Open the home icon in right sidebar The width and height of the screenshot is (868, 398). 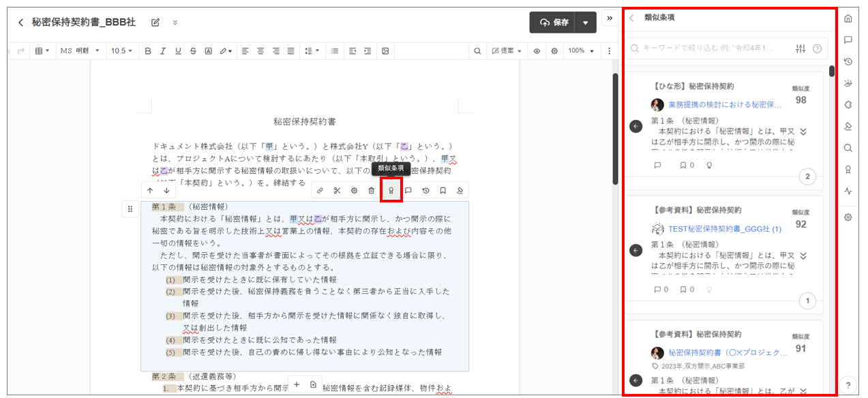point(848,18)
